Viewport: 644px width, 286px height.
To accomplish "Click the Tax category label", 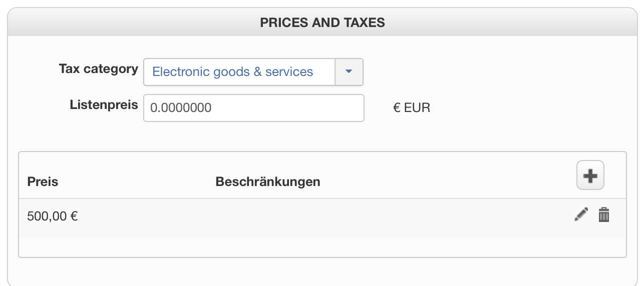I will (98, 69).
